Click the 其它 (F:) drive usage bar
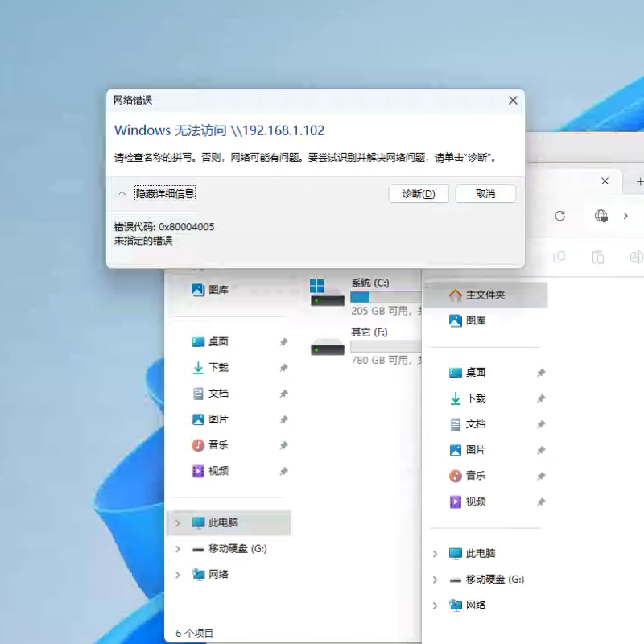 386,346
